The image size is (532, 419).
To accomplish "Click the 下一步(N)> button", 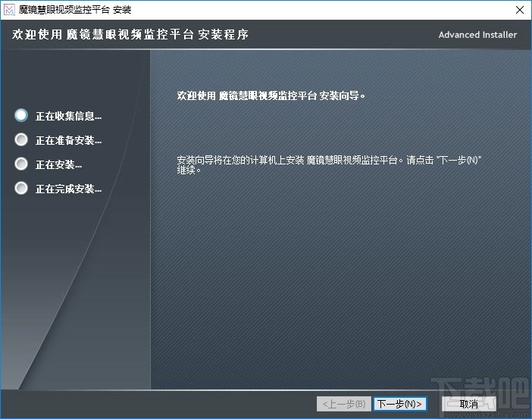I will tap(399, 404).
